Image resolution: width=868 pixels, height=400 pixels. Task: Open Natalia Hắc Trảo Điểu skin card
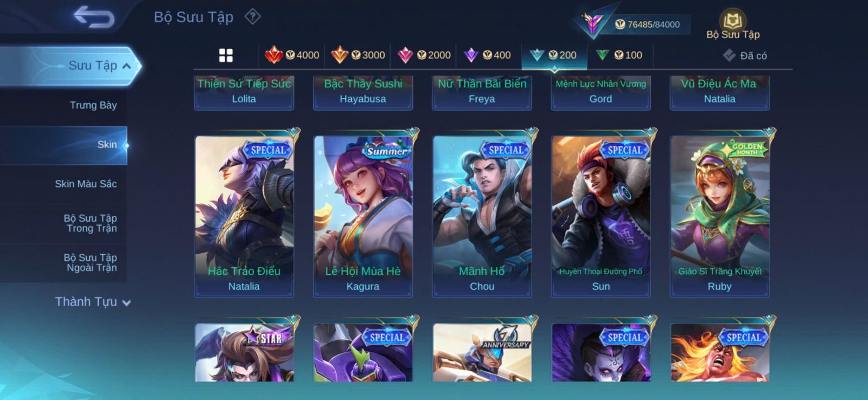[244, 216]
